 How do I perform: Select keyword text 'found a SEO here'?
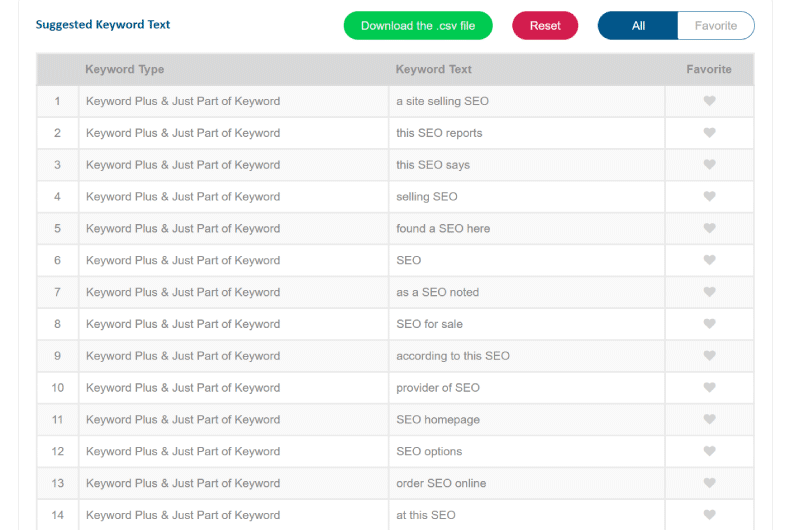coord(443,228)
